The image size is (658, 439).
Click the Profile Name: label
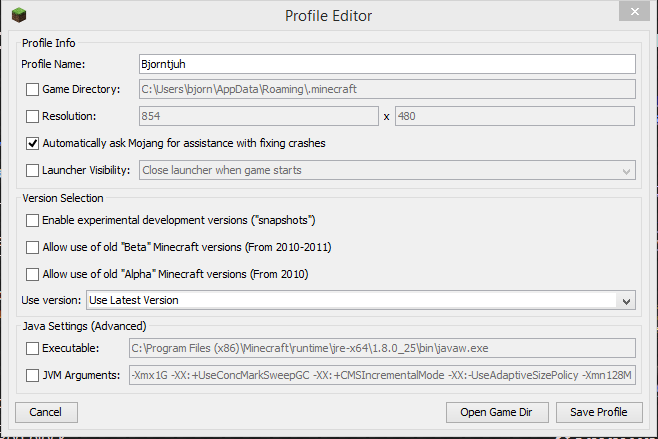coord(53,64)
